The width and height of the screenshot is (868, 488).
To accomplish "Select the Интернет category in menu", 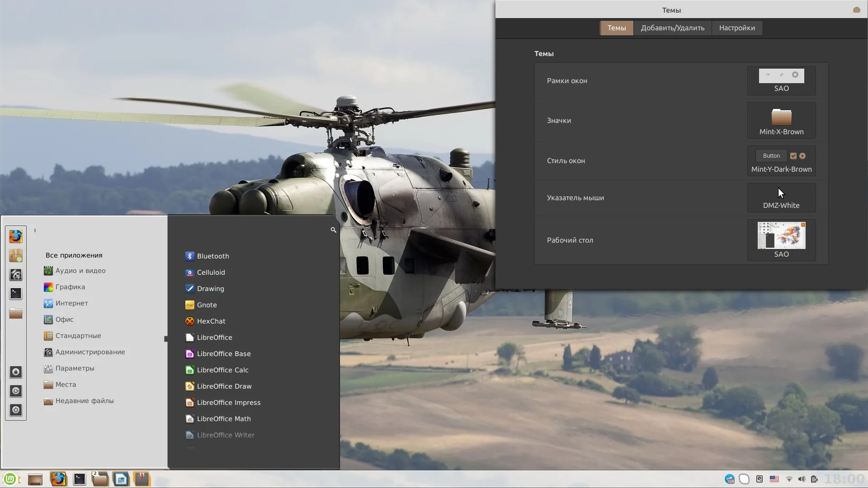I will pyautogui.click(x=71, y=303).
